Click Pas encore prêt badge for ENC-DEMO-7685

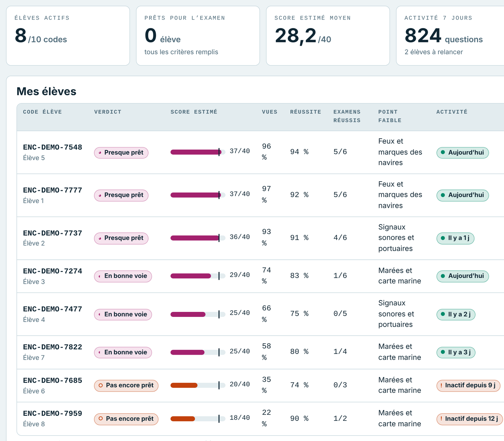coord(126,386)
